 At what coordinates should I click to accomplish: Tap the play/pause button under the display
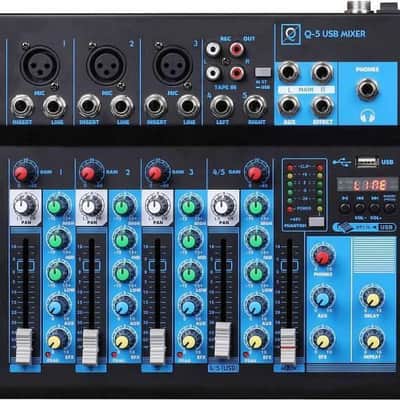tap(345, 208)
